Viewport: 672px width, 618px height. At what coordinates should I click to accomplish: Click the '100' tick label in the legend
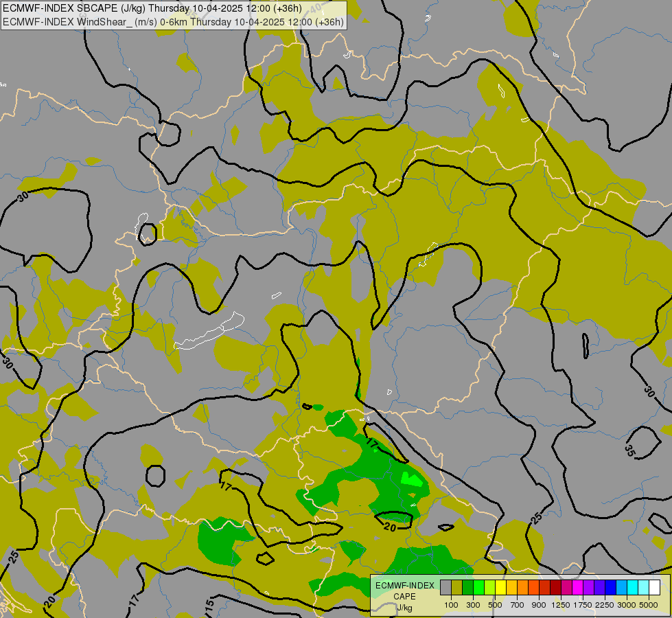click(x=451, y=605)
